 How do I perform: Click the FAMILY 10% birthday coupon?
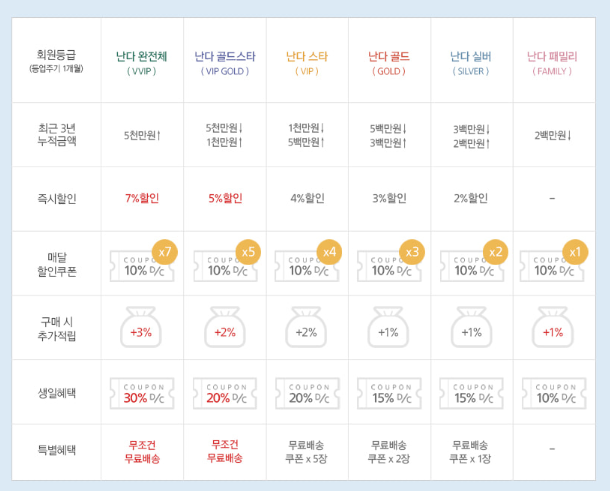[x=554, y=393]
